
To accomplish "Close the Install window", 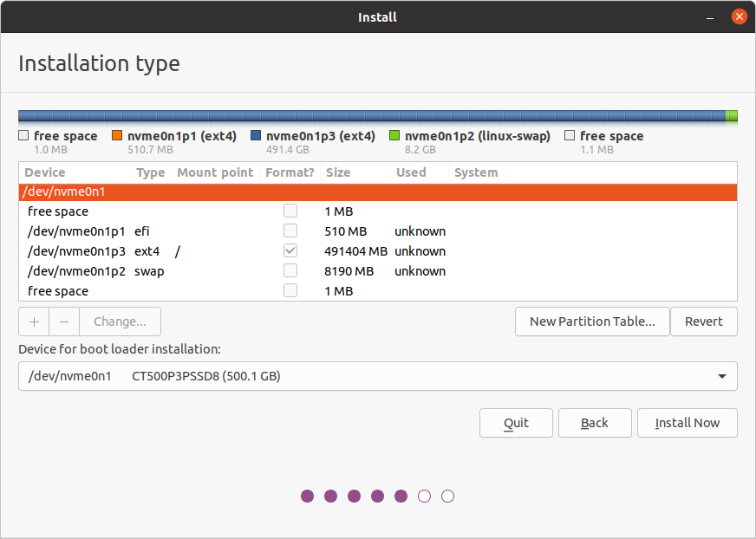I will 740,16.
